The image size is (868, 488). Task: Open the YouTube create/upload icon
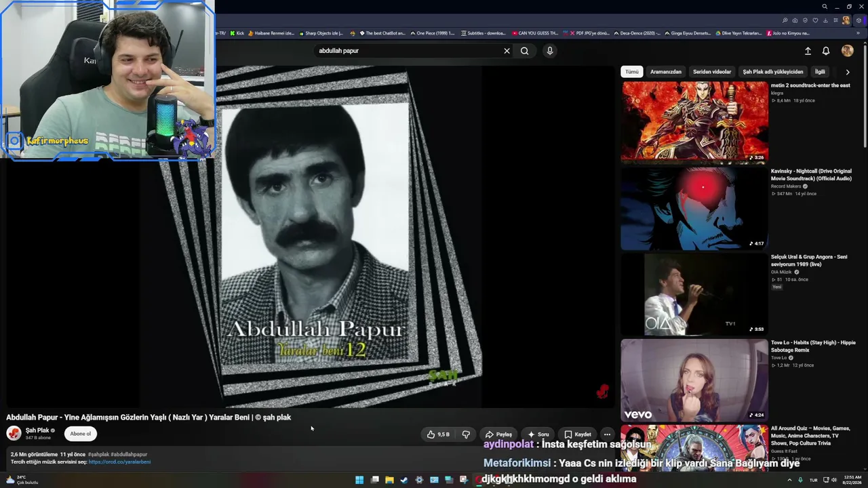[x=808, y=51]
